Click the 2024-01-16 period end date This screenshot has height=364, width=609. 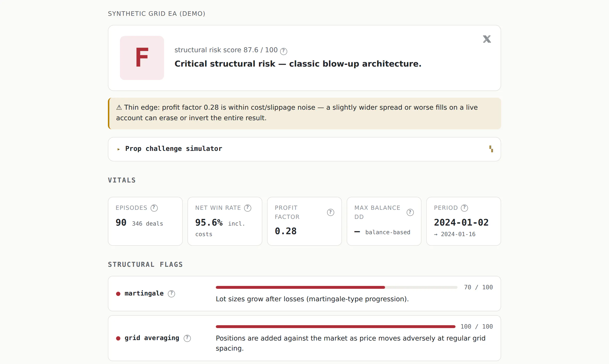coord(458,234)
